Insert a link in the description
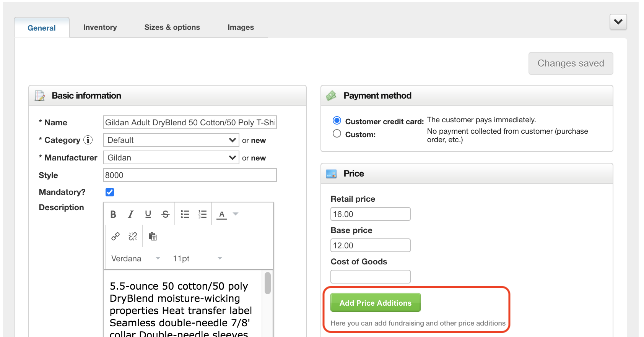This screenshot has width=644, height=337. [115, 237]
